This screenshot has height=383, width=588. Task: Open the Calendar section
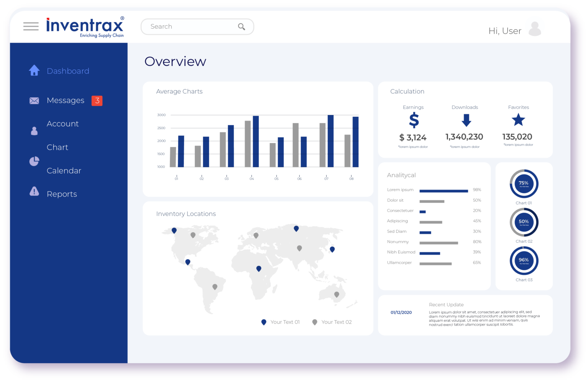pyautogui.click(x=64, y=170)
